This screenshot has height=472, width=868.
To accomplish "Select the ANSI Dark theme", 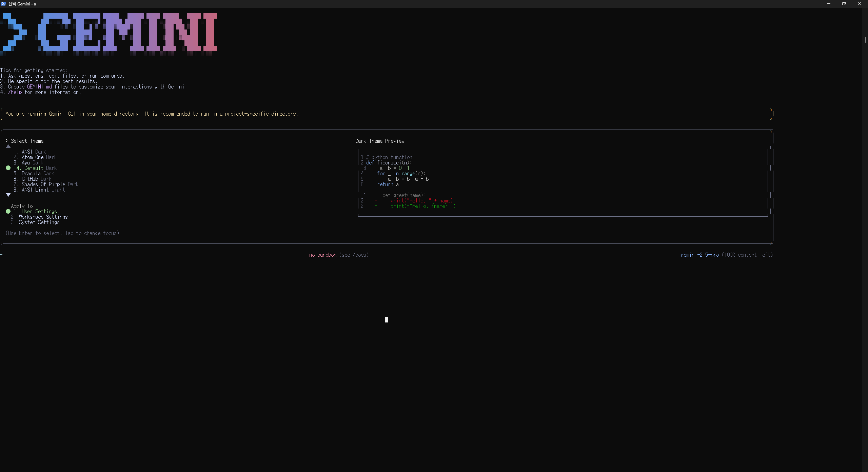I will click(x=33, y=152).
